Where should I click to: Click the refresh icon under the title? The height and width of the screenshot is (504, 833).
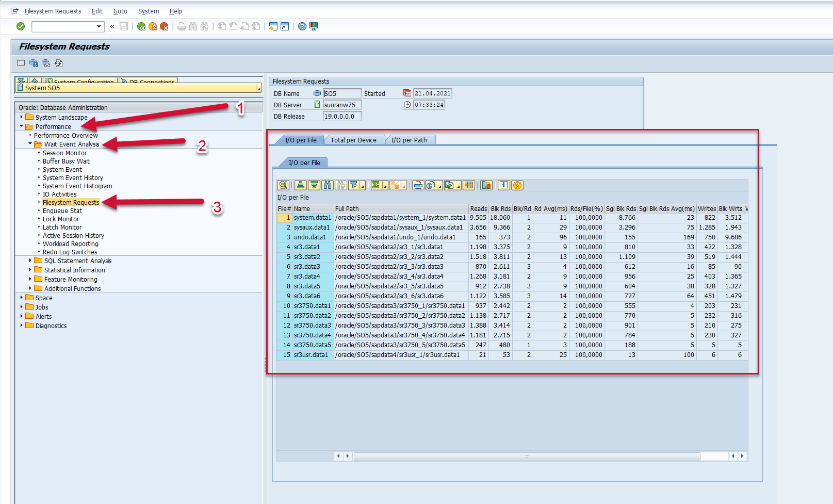click(59, 63)
